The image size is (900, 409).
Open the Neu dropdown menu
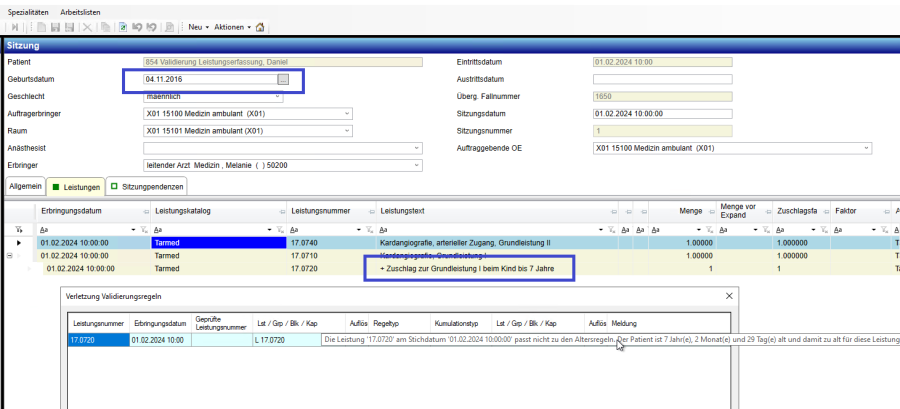(x=197, y=27)
